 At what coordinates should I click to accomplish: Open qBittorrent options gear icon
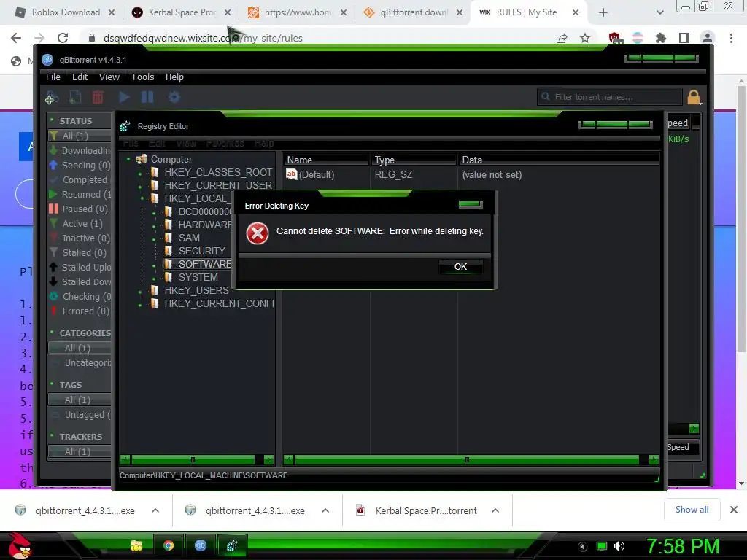(x=174, y=97)
